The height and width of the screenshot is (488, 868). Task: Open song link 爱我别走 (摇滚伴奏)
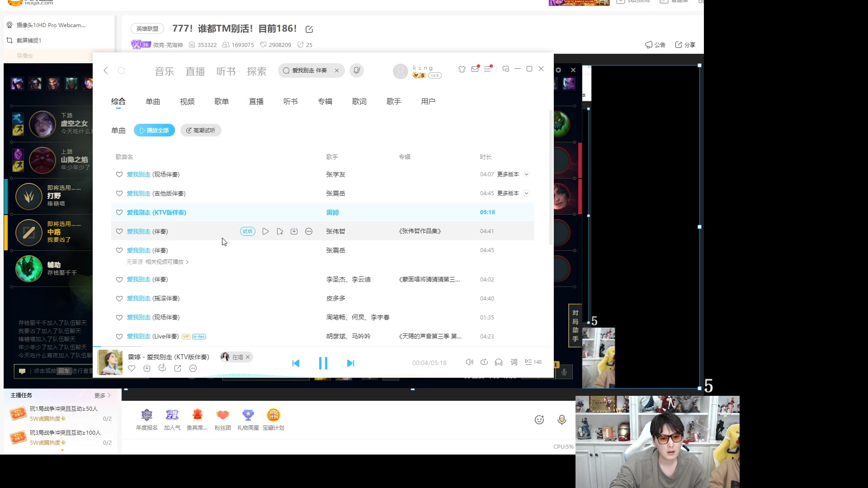[153, 299]
